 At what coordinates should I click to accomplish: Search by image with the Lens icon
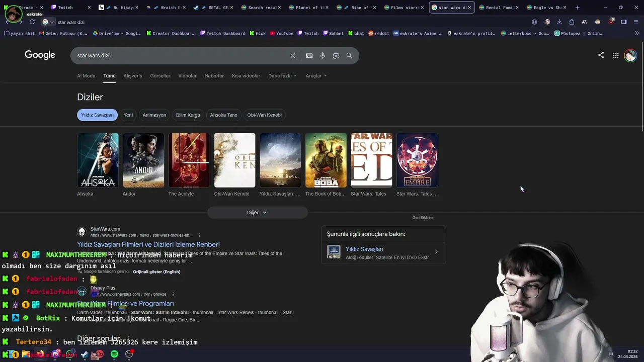click(336, 56)
